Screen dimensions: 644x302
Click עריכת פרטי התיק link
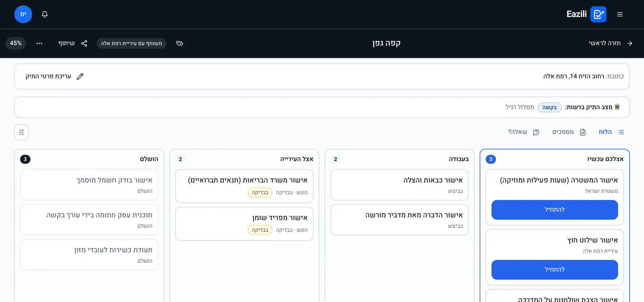coord(55,77)
